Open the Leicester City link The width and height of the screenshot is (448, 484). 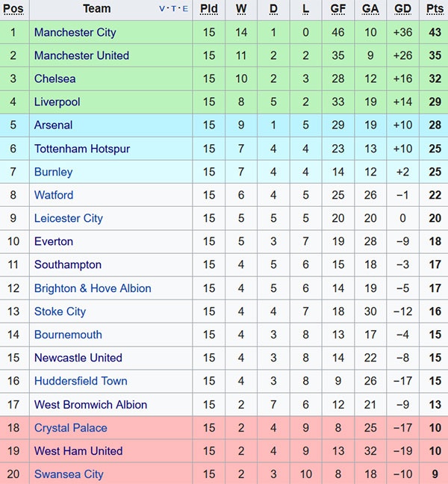coord(68,218)
